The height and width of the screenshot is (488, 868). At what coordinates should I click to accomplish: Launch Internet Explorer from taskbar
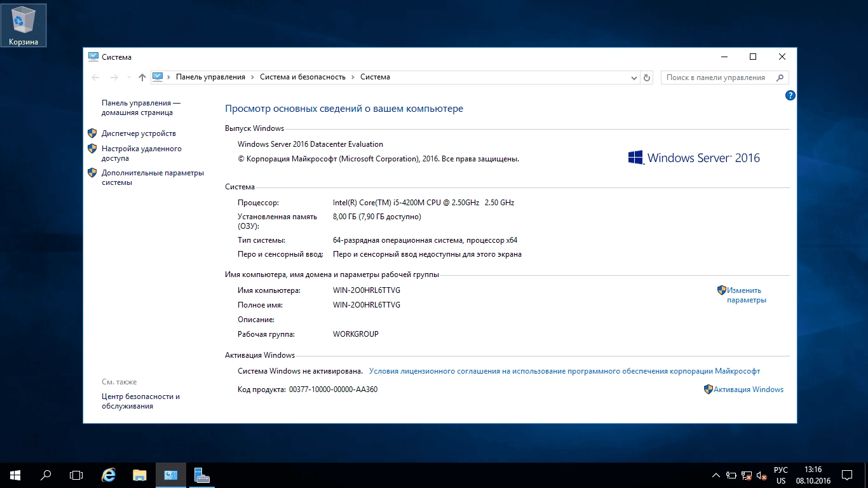click(x=109, y=475)
